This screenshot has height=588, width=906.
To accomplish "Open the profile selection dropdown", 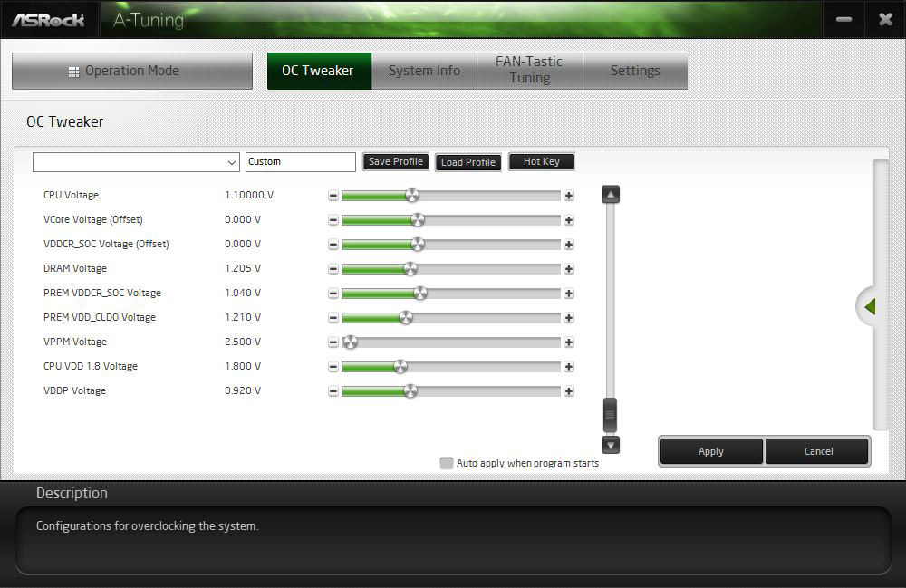I will [136, 162].
